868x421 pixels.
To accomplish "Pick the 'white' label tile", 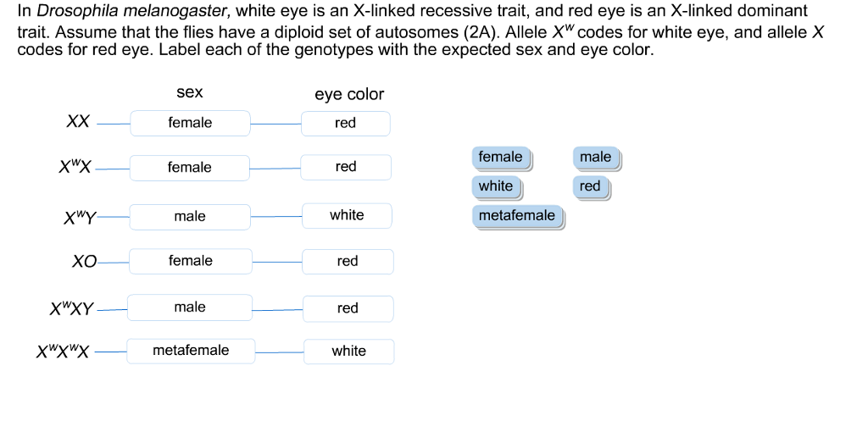I will coord(497,187).
